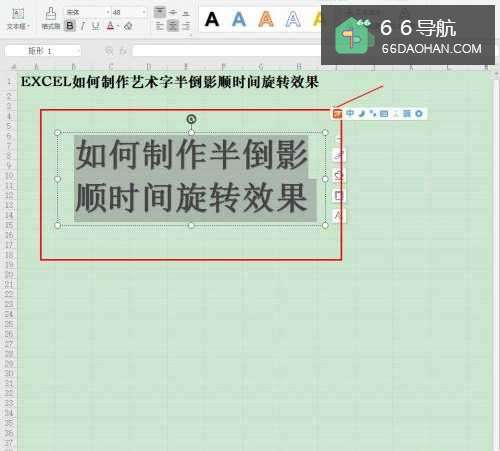The image size is (500, 451).
Task: Apply the outlined blue WordArt style
Action: [293, 19]
